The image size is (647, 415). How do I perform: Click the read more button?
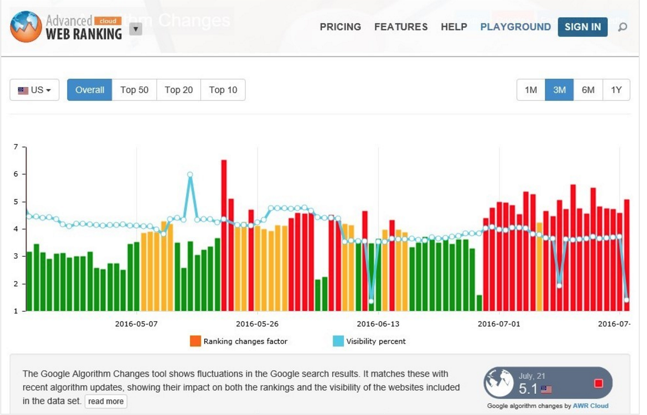click(106, 401)
